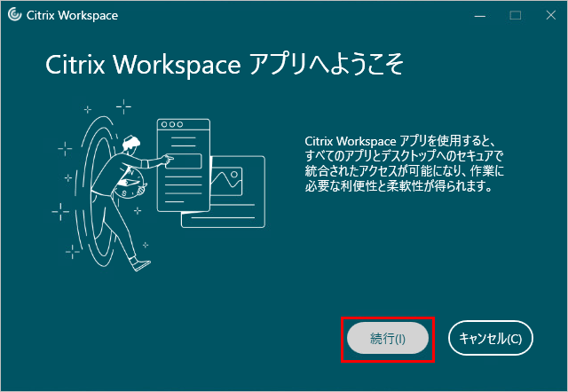Click the Citrix Workspace logo in title bar
The image size is (568, 392).
(13, 15)
